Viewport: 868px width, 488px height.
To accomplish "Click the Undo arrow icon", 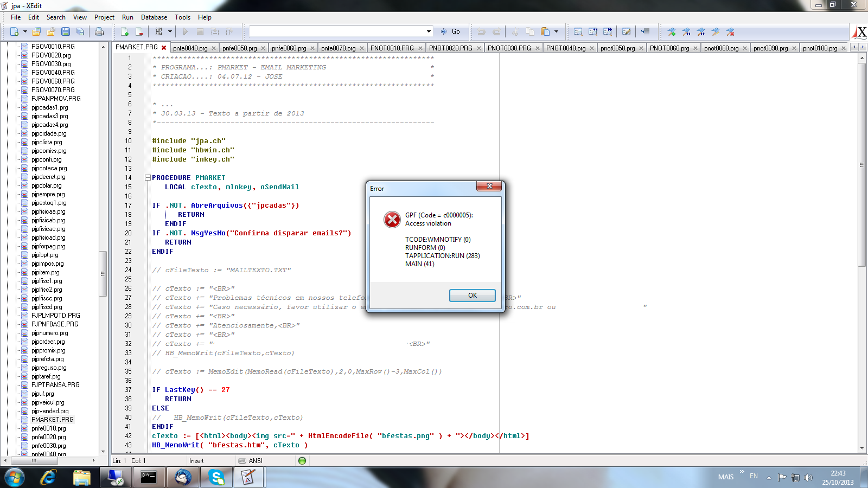I will tap(481, 32).
